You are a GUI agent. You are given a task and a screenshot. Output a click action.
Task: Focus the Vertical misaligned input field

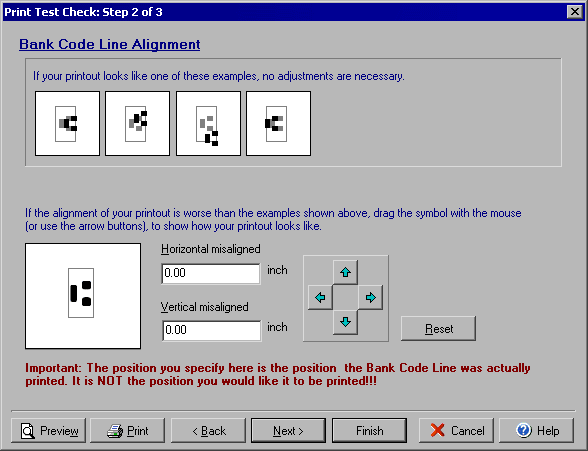[x=212, y=330]
